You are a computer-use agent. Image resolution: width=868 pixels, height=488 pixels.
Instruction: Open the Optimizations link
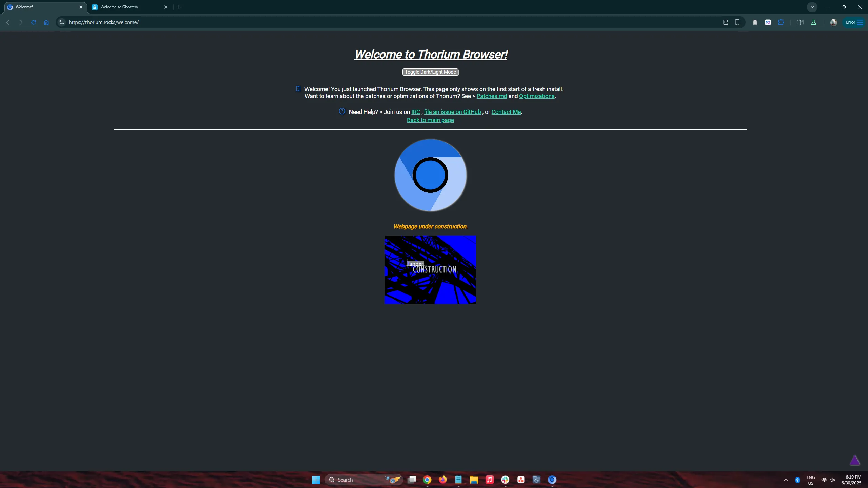click(x=537, y=96)
